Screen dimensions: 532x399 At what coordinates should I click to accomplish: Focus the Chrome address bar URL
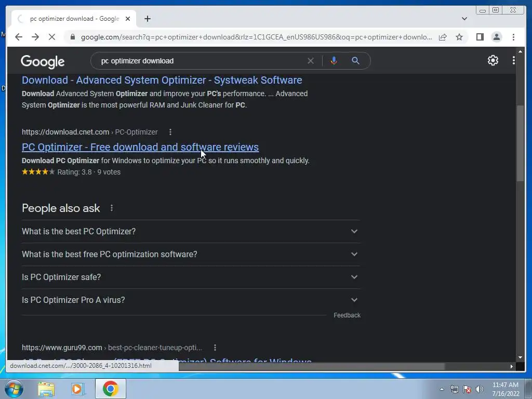point(256,37)
